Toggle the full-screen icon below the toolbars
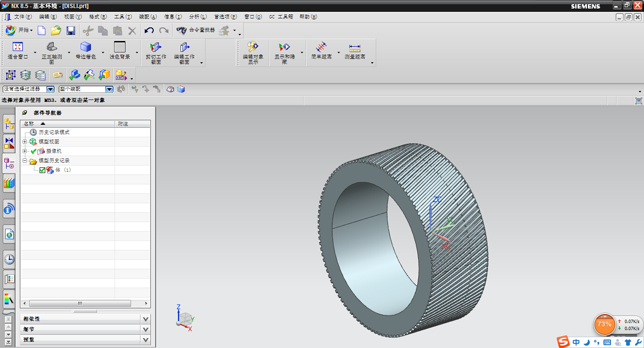 [x=639, y=101]
